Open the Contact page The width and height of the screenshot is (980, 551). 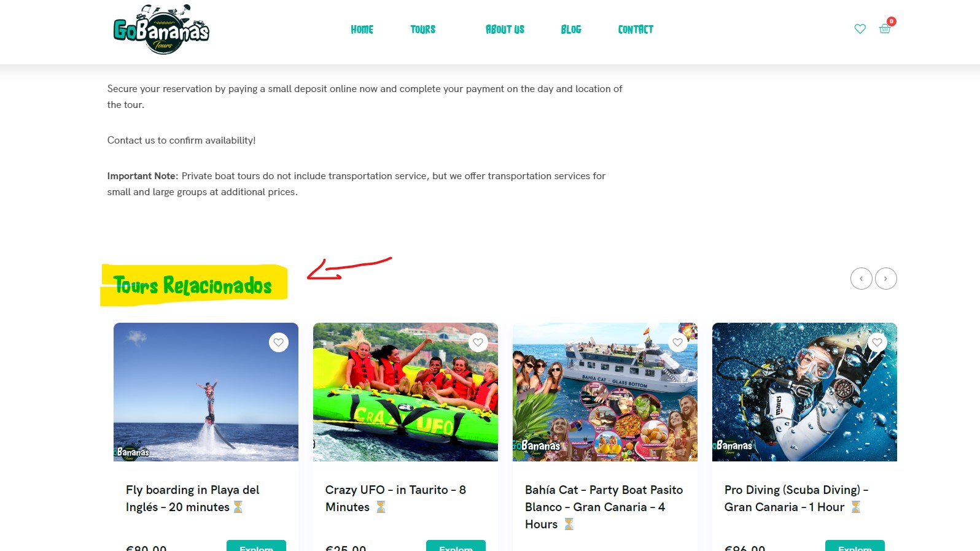click(x=636, y=29)
